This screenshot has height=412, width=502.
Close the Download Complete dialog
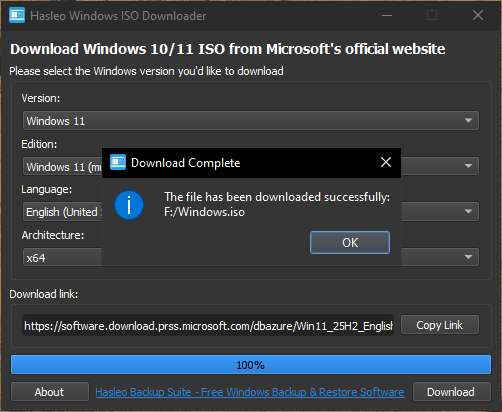[386, 162]
